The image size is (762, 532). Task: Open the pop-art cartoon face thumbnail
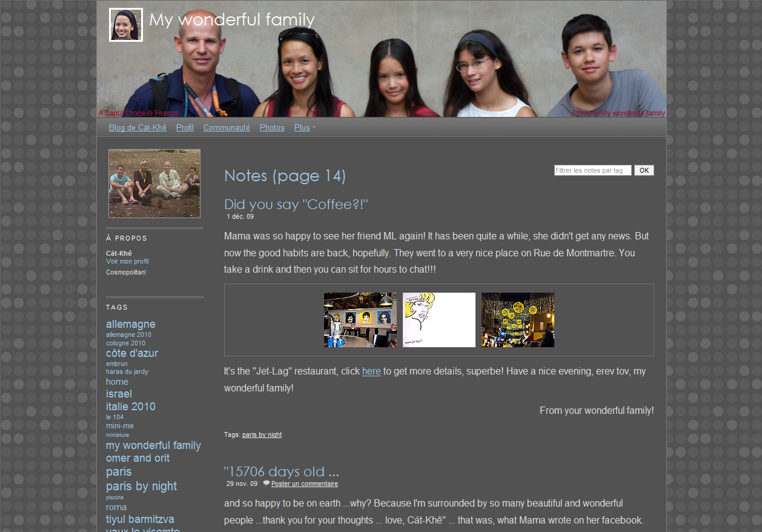coord(439,320)
